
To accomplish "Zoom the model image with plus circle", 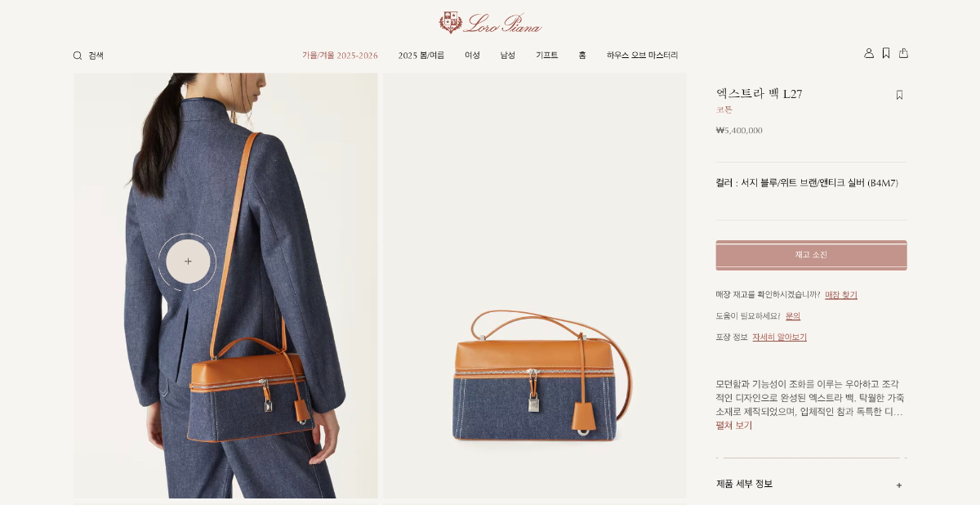I will point(188,261).
